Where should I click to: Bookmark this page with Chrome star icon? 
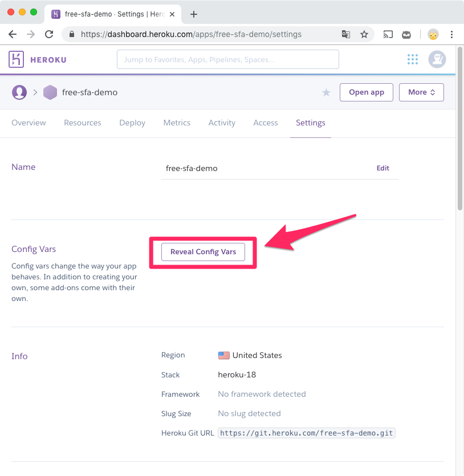click(364, 34)
